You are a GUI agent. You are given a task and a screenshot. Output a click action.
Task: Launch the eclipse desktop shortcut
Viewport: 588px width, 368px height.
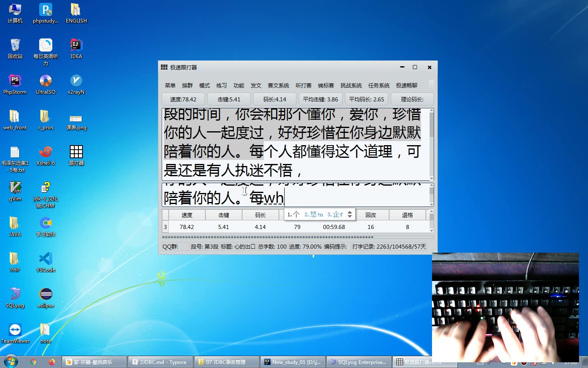(x=46, y=298)
